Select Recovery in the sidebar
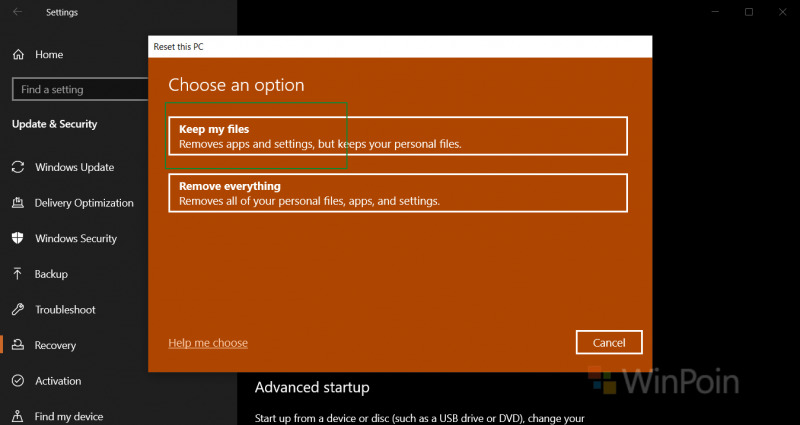 [55, 345]
